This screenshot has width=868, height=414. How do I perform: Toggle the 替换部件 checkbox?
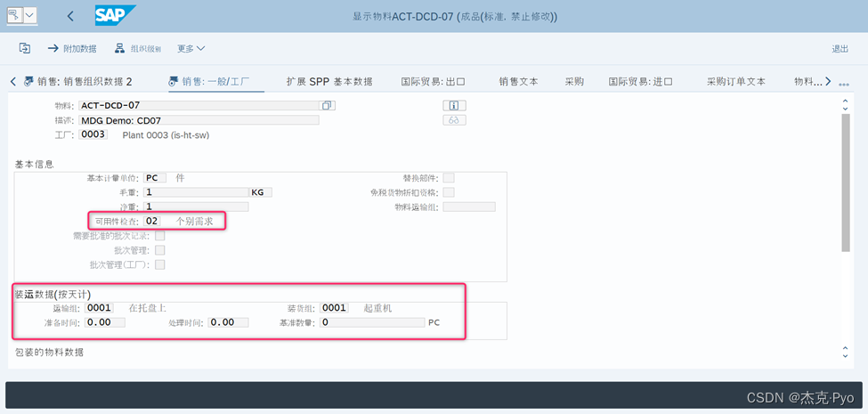click(x=449, y=178)
